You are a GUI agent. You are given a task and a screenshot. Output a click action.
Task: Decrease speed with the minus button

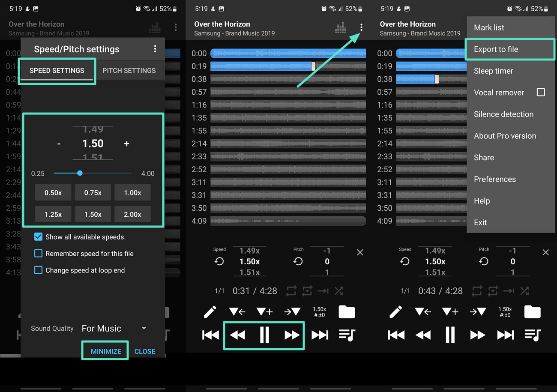coord(59,144)
